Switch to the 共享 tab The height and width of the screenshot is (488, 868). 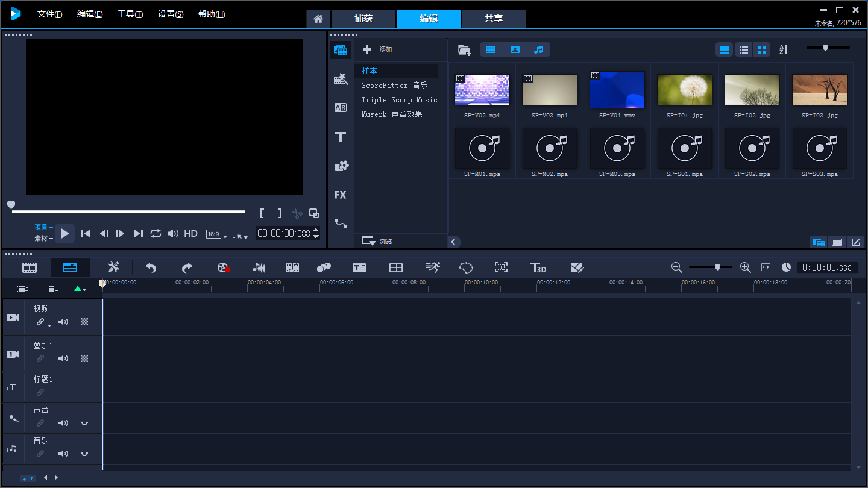pyautogui.click(x=493, y=19)
